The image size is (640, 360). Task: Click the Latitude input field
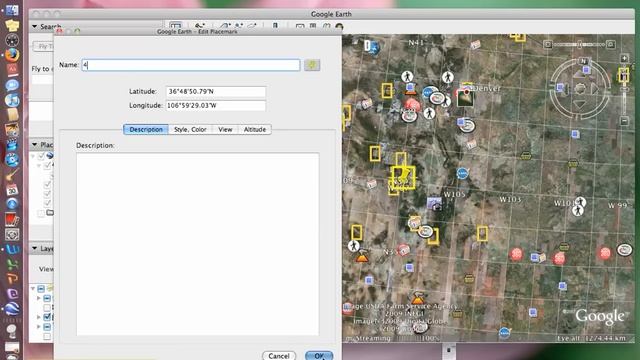(216, 91)
